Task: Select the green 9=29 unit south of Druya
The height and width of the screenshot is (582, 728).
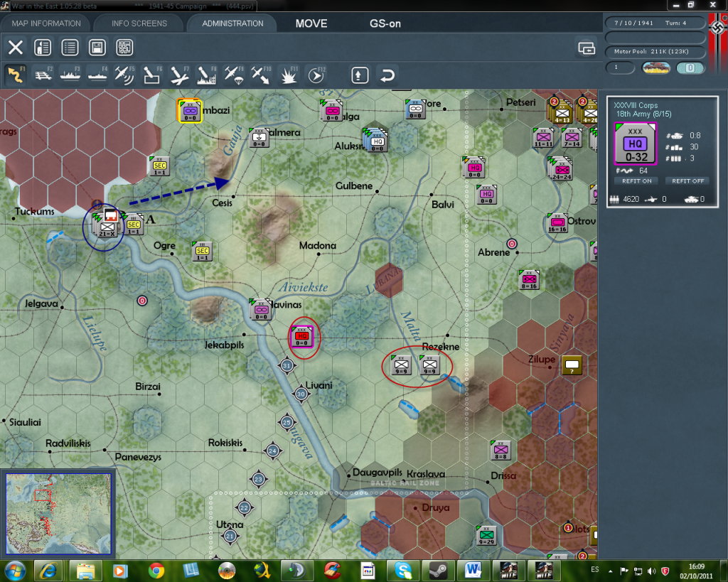Action: point(486,536)
